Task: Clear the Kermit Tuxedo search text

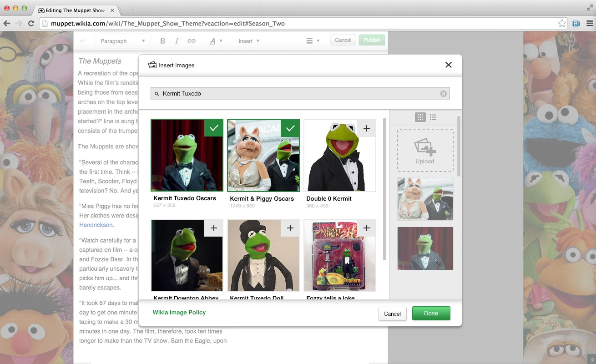Action: pos(444,94)
